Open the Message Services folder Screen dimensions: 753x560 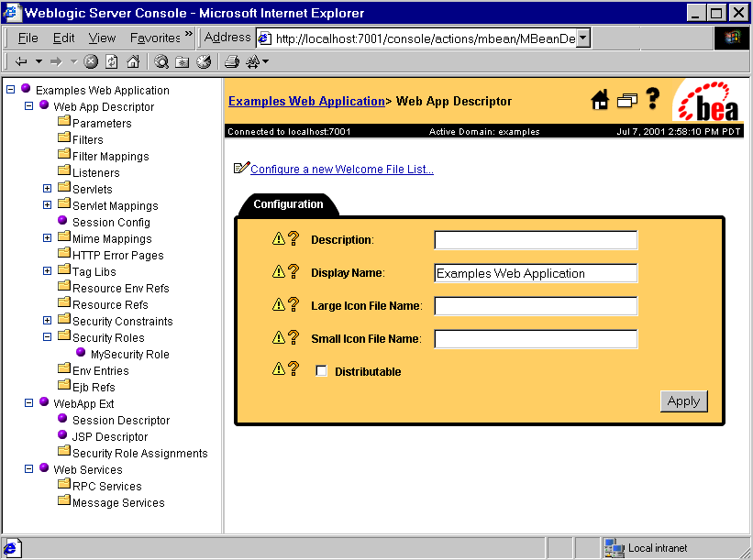[118, 503]
